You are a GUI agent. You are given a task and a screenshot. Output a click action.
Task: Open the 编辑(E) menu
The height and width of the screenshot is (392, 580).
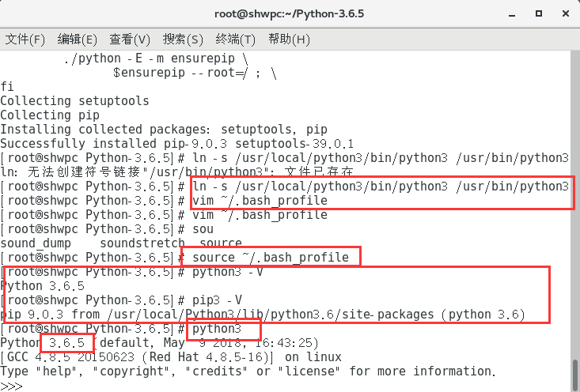(77, 40)
